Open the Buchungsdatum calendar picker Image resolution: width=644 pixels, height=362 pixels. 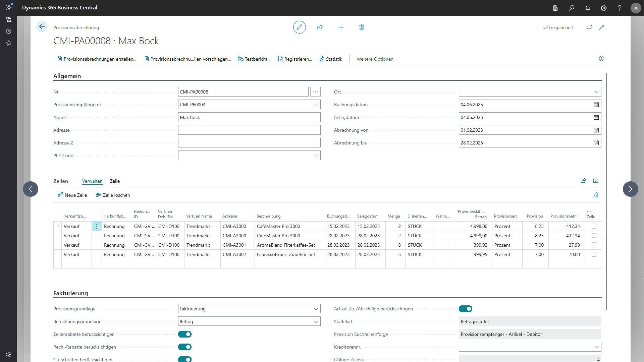click(x=596, y=105)
